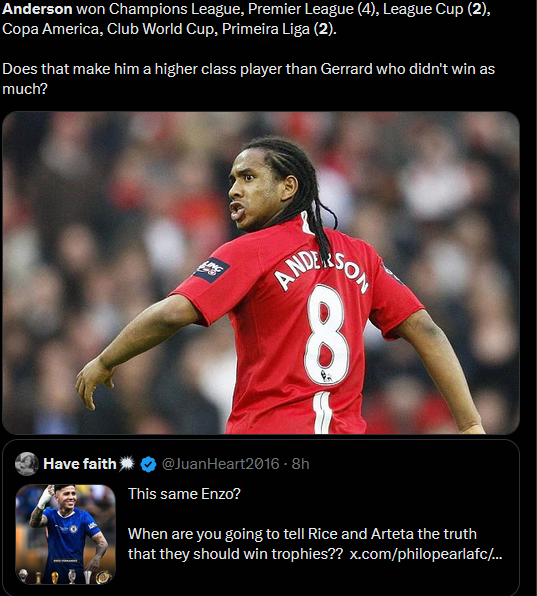Open the Have faith profile avatar
This screenshot has width=537, height=596.
(27, 464)
